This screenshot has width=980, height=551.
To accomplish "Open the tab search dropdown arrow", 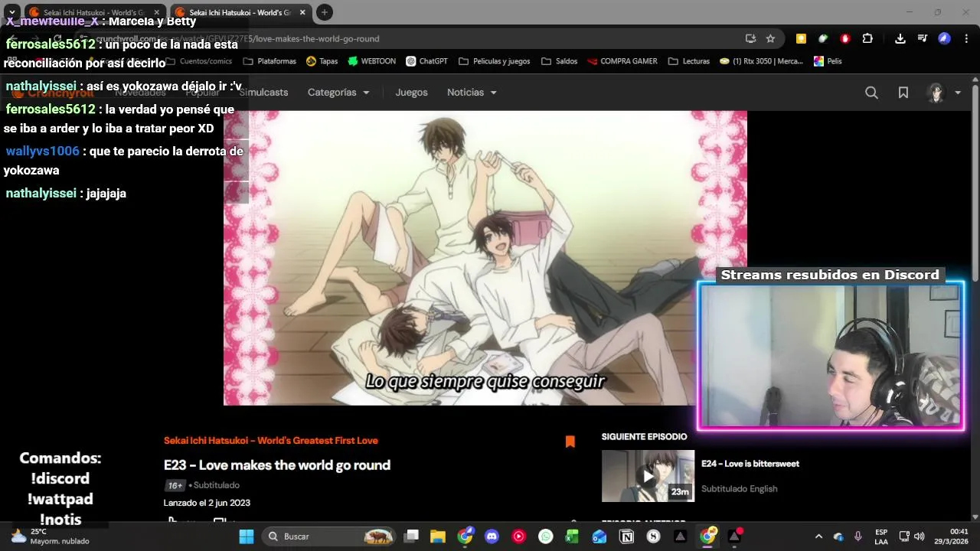I will [x=11, y=12].
